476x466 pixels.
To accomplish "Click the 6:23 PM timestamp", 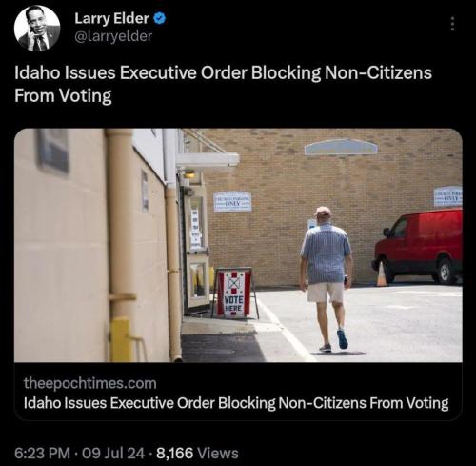I will [x=42, y=454].
